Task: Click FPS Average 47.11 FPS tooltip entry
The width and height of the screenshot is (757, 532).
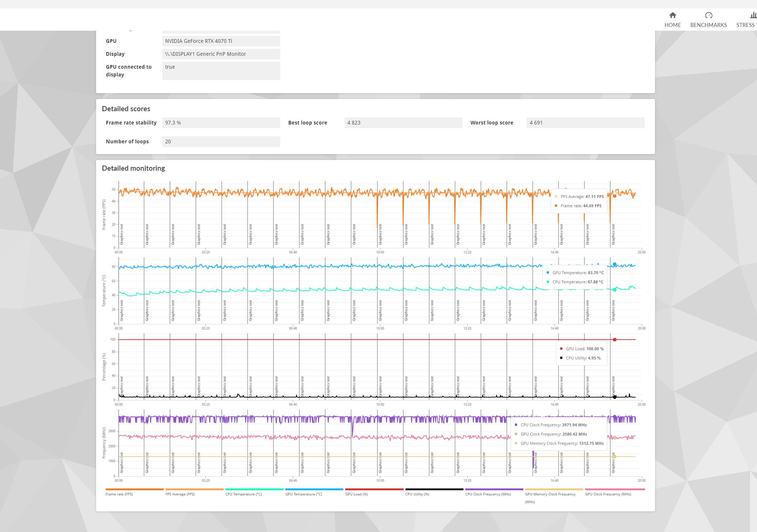Action: coord(579,197)
